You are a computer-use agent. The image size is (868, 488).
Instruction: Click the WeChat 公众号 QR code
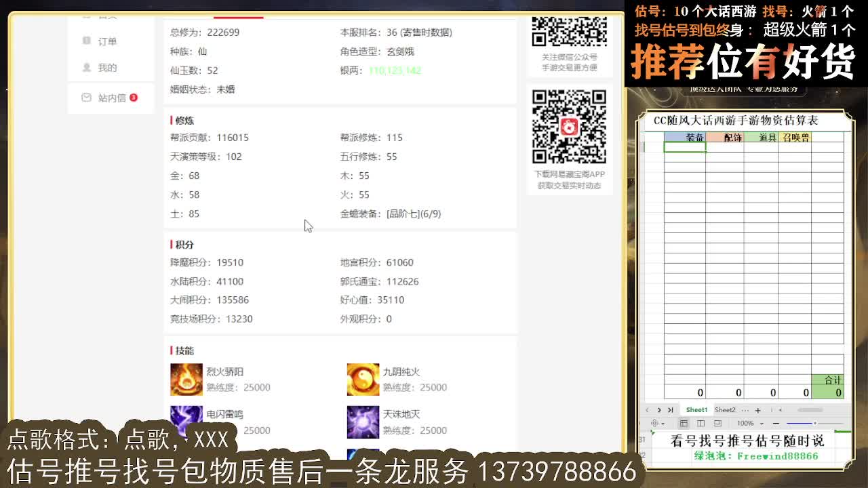[x=570, y=30]
